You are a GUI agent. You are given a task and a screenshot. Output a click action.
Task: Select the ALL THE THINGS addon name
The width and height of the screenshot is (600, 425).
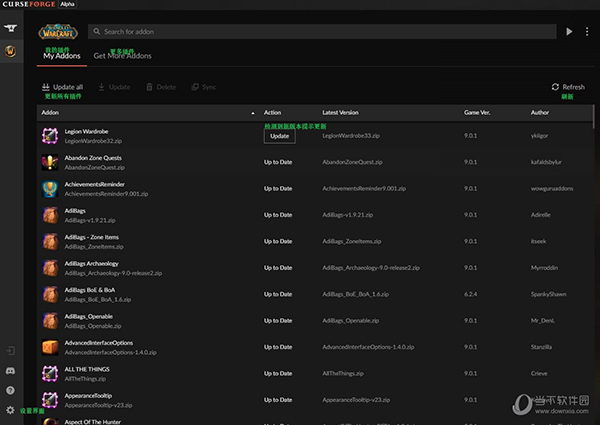87,369
